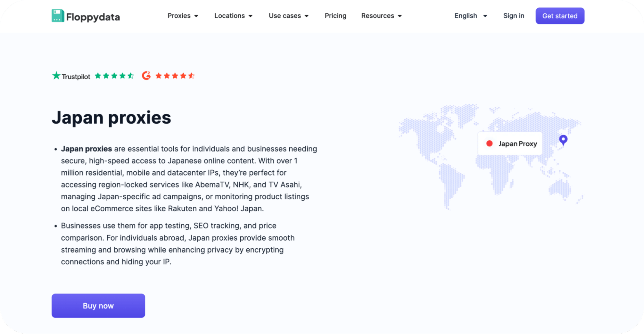Click the text 'connections and hiding your IP.'
This screenshot has height=334, width=644.
click(x=116, y=262)
